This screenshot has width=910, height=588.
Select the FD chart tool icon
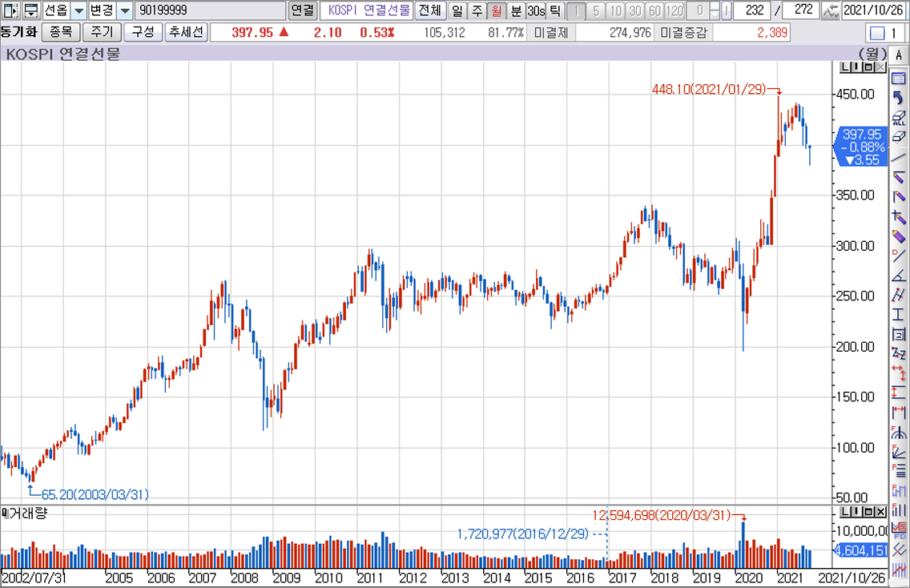click(x=899, y=530)
